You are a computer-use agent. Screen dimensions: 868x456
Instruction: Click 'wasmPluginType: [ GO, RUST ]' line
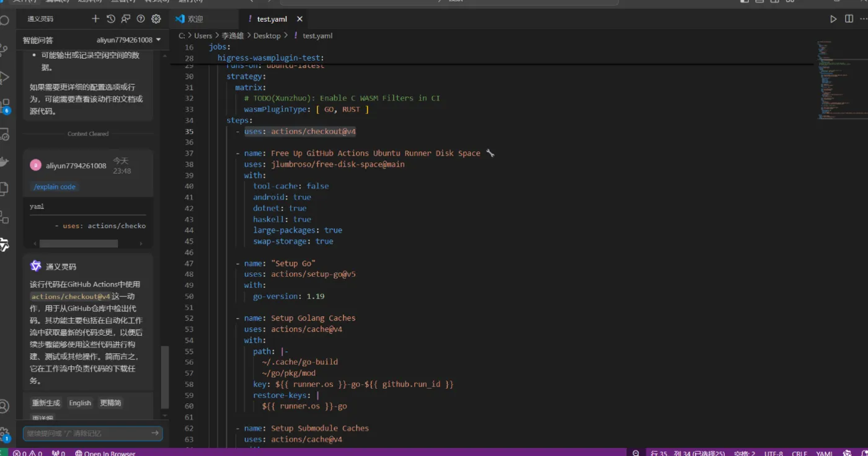click(x=306, y=109)
